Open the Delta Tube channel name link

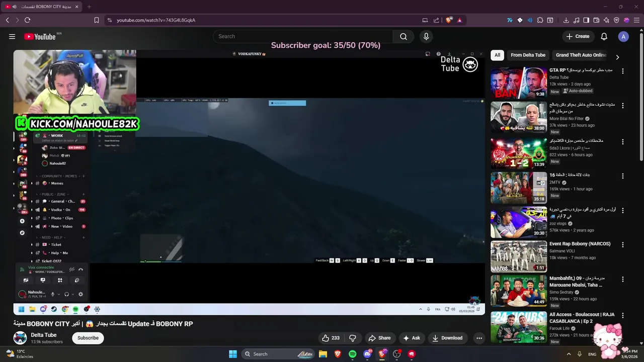pos(44,335)
